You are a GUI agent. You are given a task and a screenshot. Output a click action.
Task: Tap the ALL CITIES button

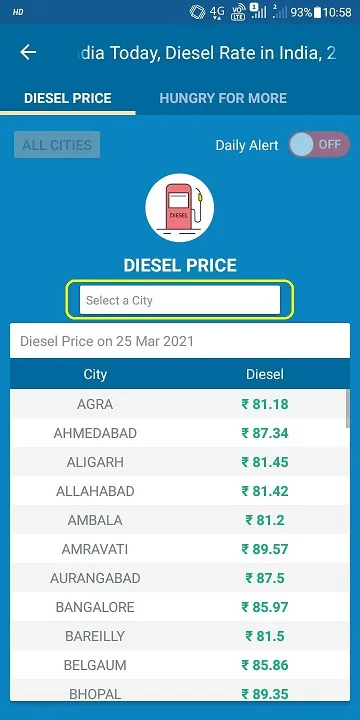pos(57,145)
